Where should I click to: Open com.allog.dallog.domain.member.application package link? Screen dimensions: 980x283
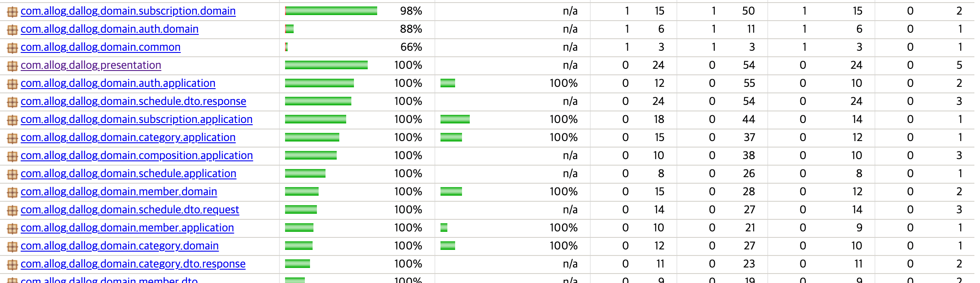point(127,228)
